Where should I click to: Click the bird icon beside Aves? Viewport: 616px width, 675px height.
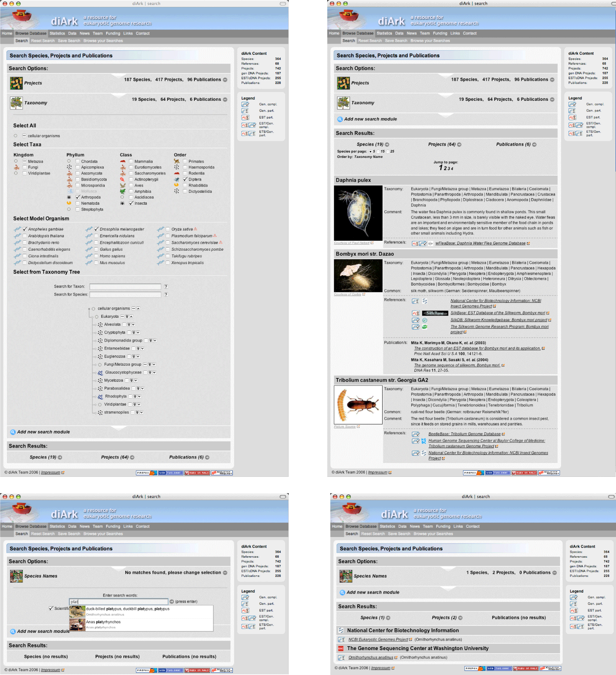pyautogui.click(x=123, y=186)
